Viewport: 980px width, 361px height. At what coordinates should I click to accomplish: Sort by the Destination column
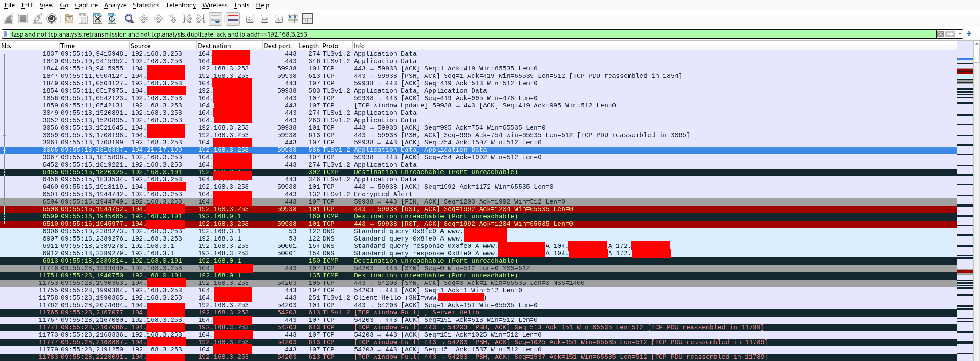tap(229, 46)
